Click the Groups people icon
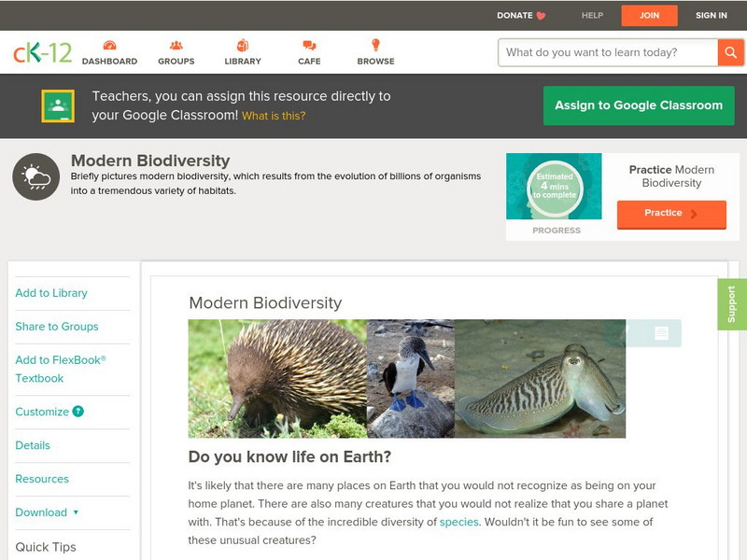Viewport: 747px width, 560px height. point(176,45)
